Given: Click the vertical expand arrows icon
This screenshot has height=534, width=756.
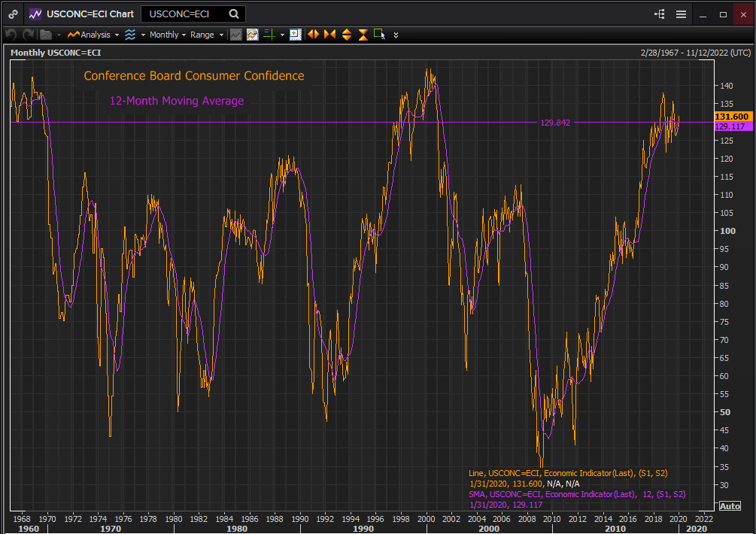Looking at the screenshot, I should [x=347, y=35].
